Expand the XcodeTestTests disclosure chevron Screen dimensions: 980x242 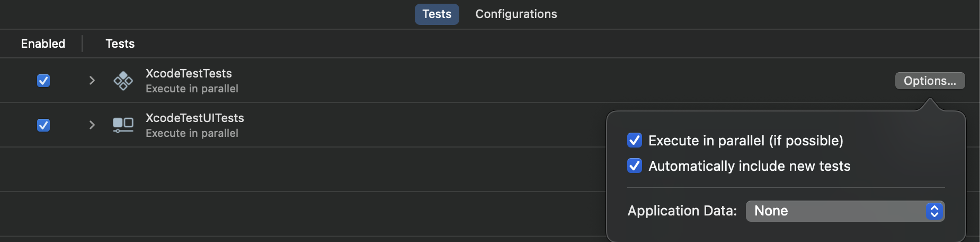click(92, 80)
